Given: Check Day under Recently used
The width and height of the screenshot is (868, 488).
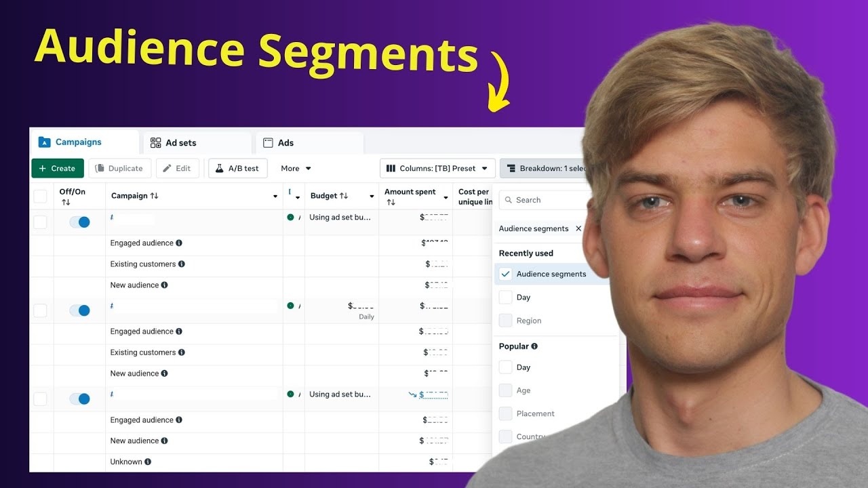Looking at the screenshot, I should click(505, 298).
